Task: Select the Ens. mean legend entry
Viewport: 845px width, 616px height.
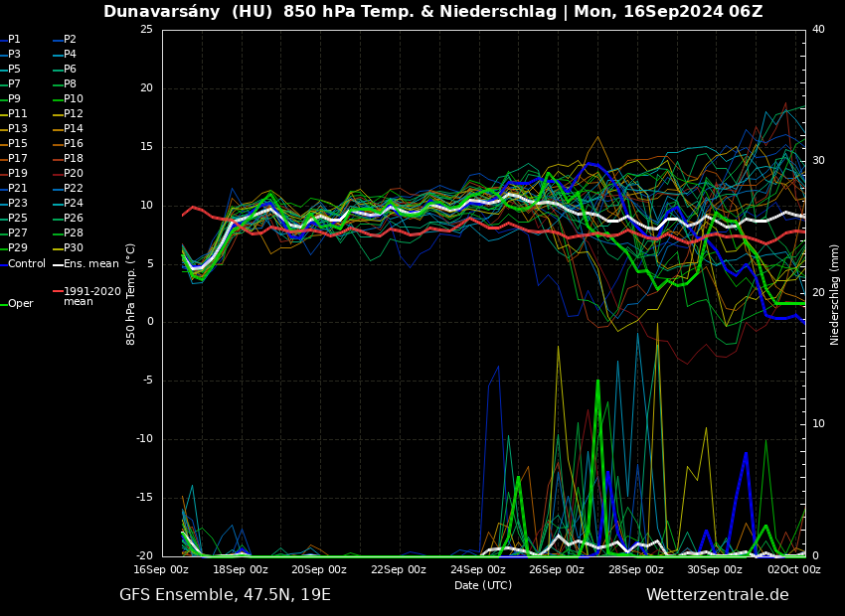Action: (x=90, y=264)
